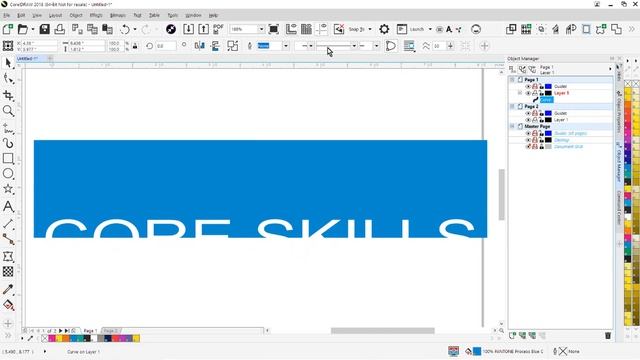Select the Star polygon tool
This screenshot has height=360, width=640.
click(8, 189)
